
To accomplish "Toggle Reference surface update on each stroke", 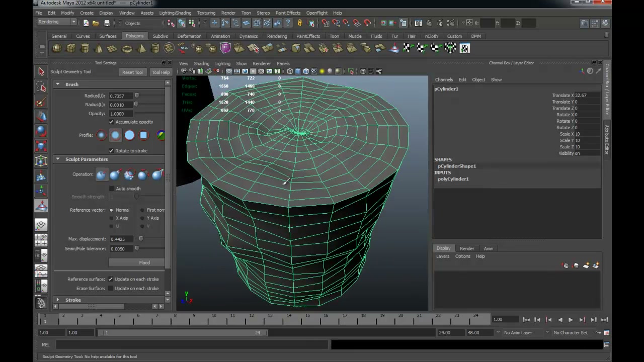I will (110, 279).
